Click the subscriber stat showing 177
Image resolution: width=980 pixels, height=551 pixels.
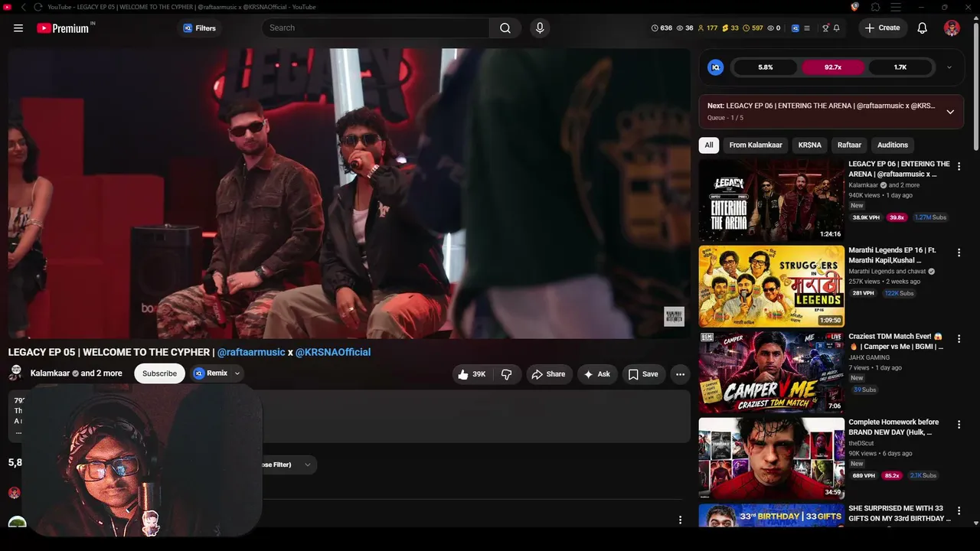point(707,28)
